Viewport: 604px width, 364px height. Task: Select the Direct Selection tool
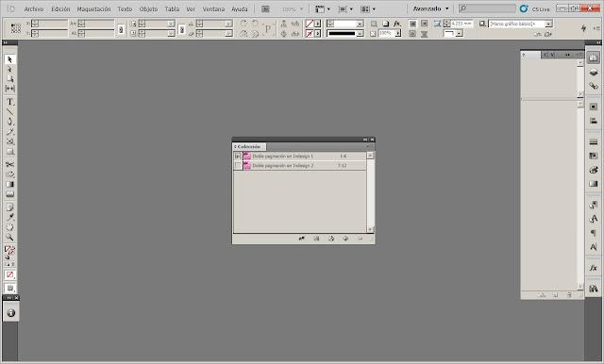10,69
